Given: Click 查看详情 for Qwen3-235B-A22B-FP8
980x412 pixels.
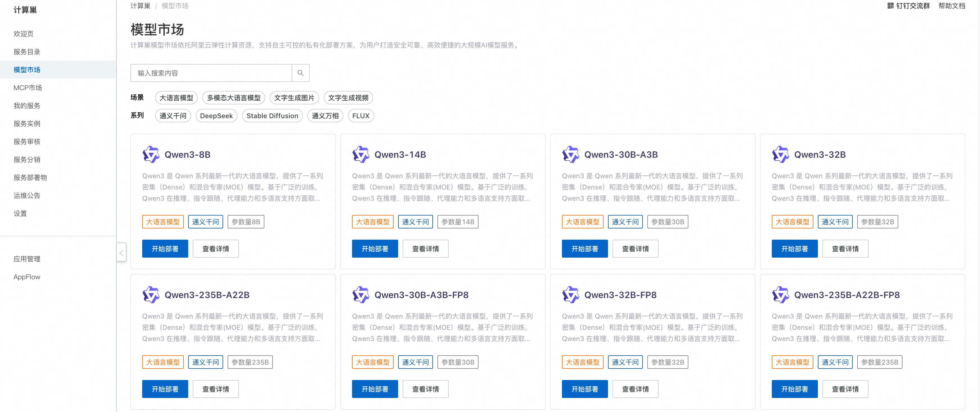Looking at the screenshot, I should [845, 389].
